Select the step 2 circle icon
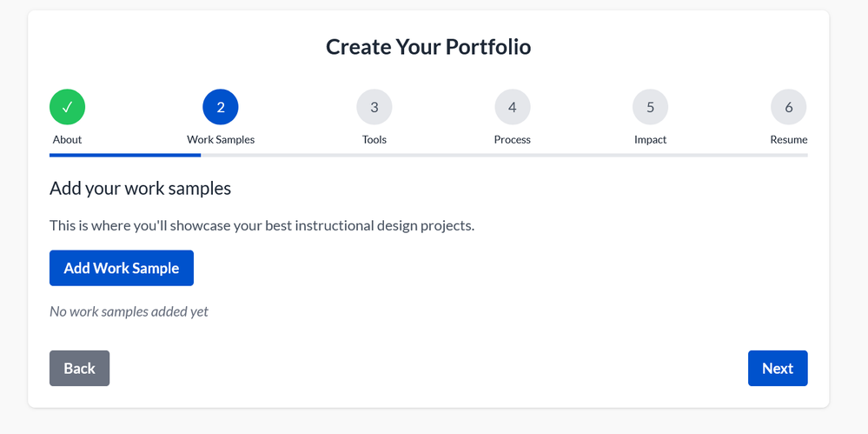 [221, 108]
